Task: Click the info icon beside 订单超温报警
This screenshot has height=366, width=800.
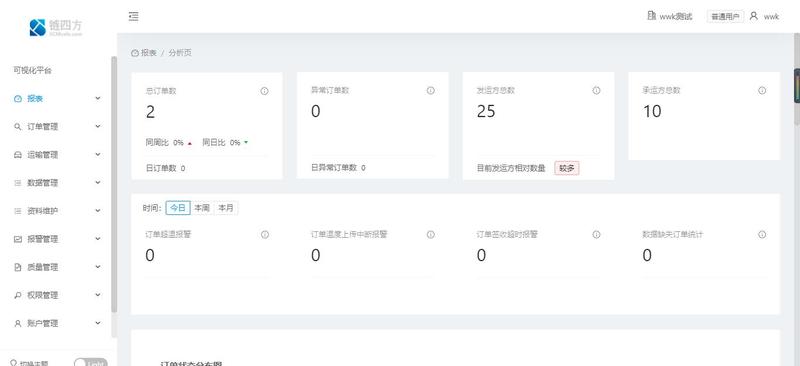Action: 265,235
